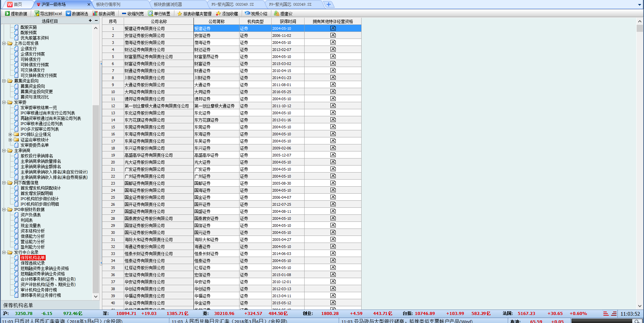Open 资产负债表 in the tree
The image size is (644, 323).
31,215
